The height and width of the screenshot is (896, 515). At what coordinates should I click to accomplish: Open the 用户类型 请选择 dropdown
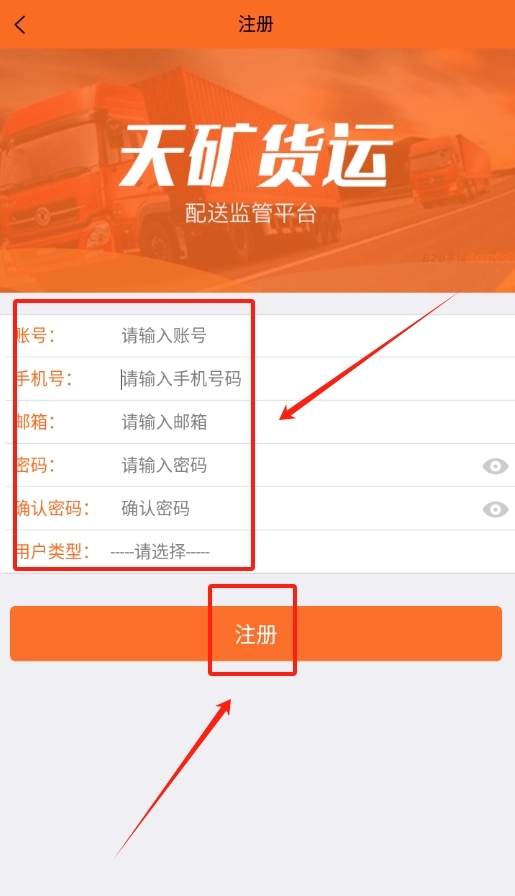(160, 552)
